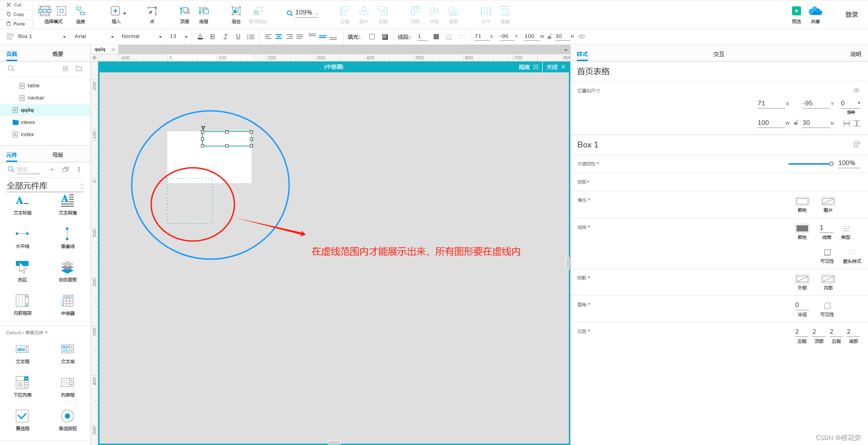This screenshot has width=868, height=445.
Task: Open the border line color swatch
Action: [802, 228]
